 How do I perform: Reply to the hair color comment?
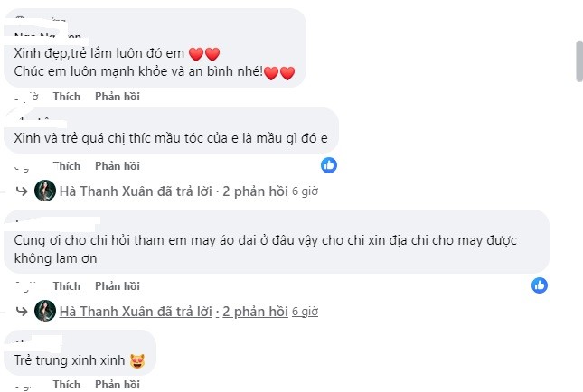(x=118, y=165)
